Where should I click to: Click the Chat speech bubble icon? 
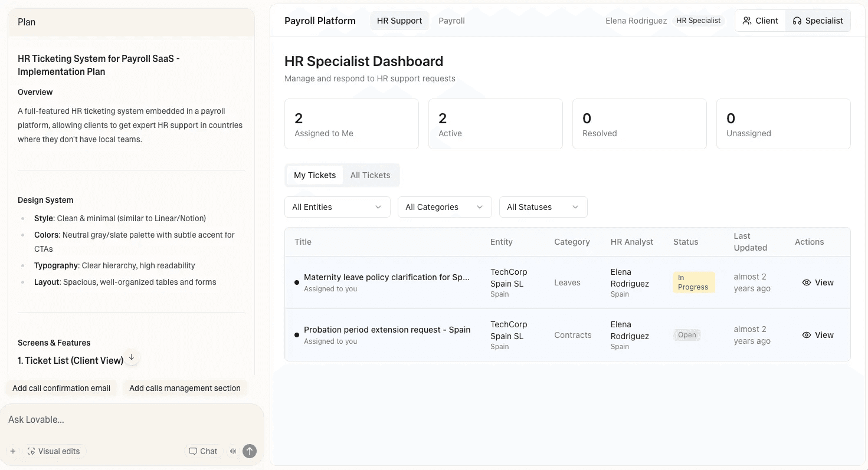[193, 451]
